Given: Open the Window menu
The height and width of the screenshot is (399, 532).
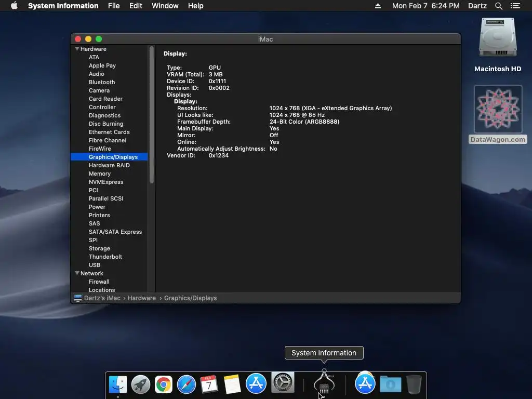Looking at the screenshot, I should (x=165, y=6).
